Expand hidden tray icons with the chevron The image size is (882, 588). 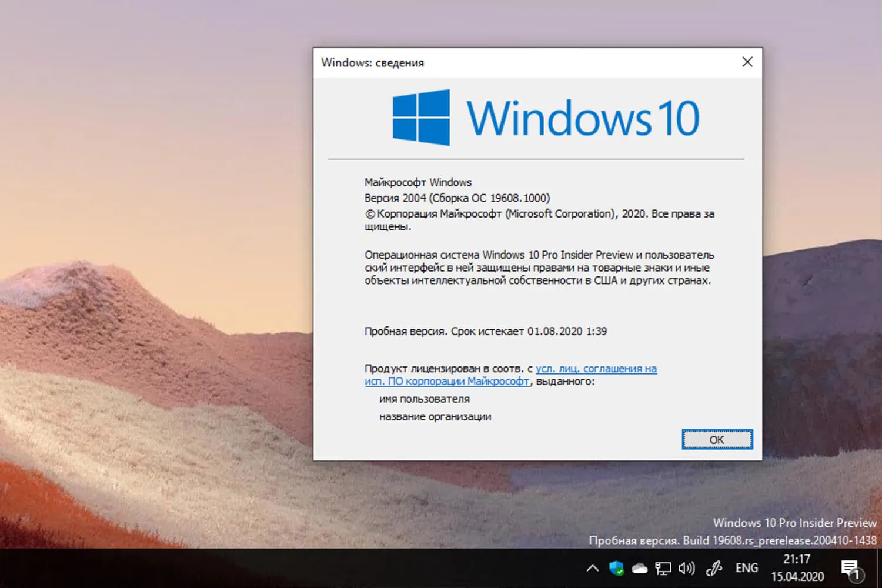point(592,567)
